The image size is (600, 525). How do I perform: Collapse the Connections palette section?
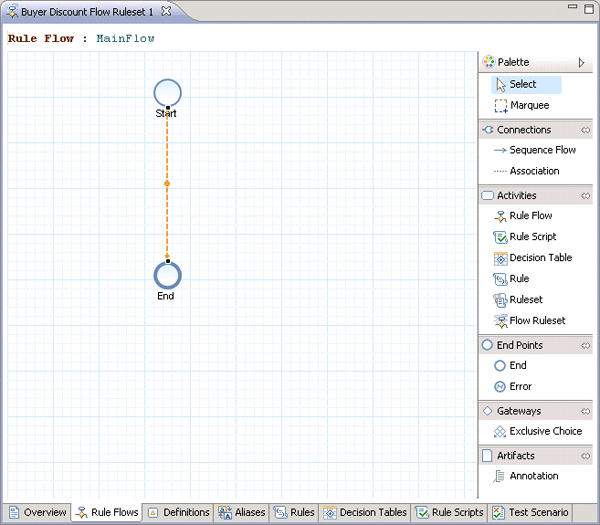[x=585, y=130]
